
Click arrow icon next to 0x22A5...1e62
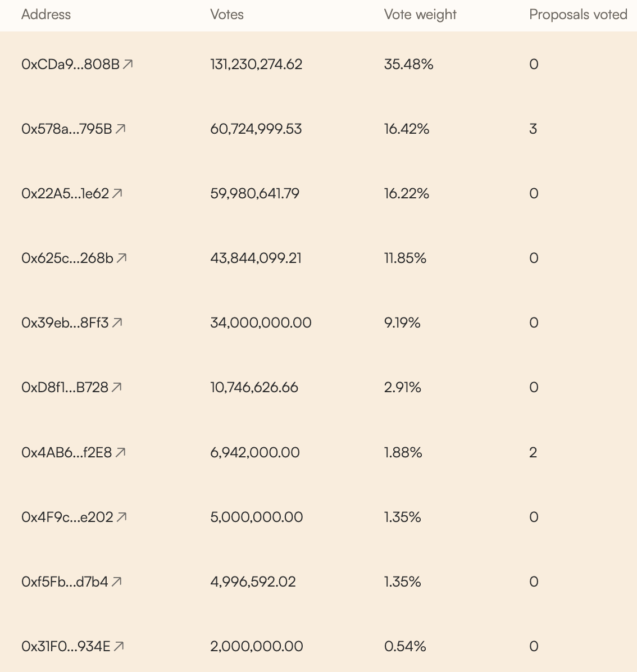(117, 193)
